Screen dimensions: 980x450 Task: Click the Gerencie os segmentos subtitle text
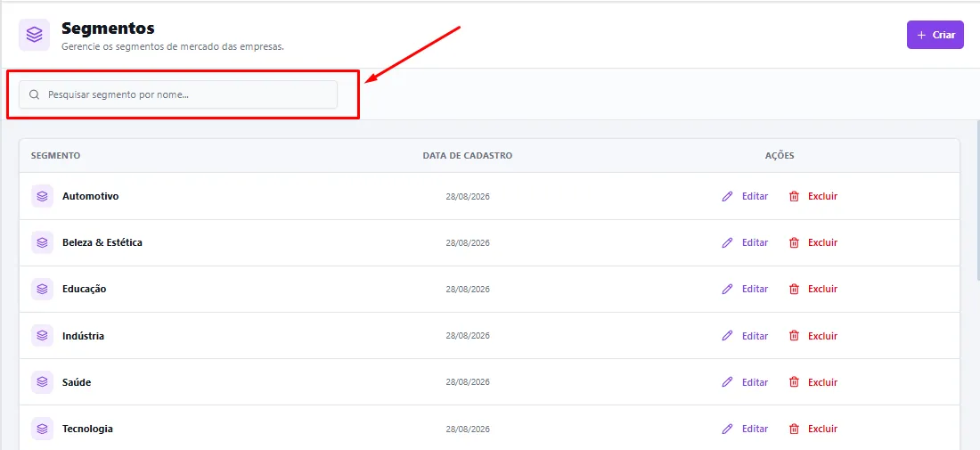point(173,47)
